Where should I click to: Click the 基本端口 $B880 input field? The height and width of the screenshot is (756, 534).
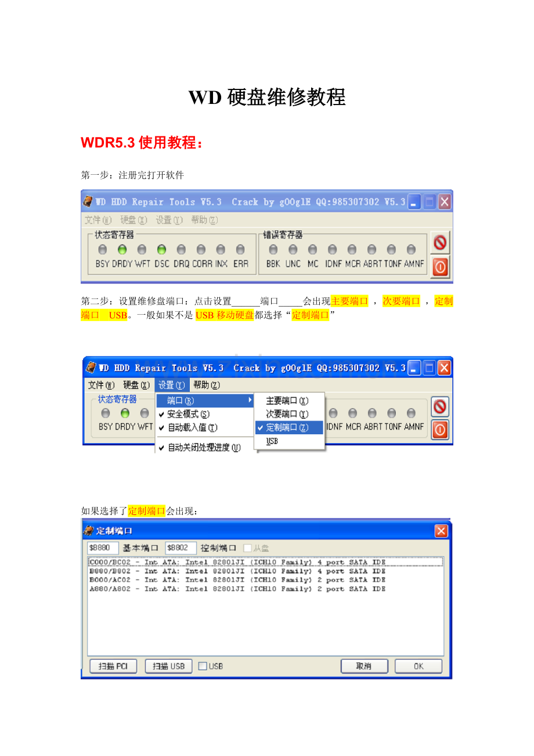[103, 548]
